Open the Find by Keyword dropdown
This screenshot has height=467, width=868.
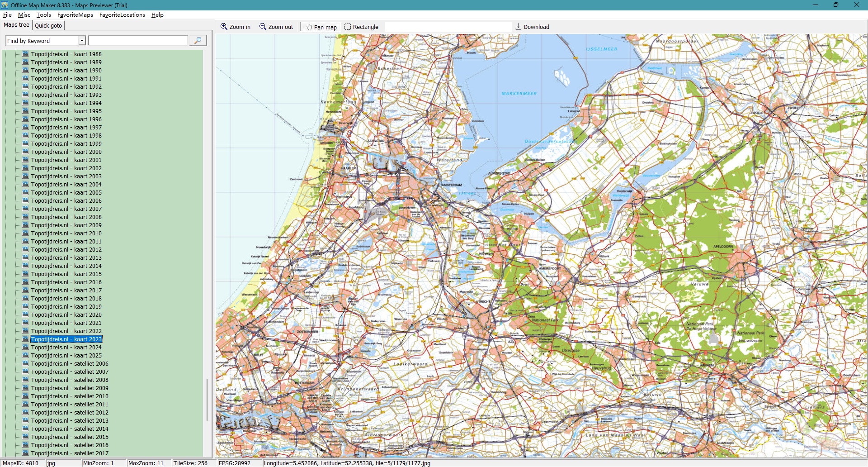tap(82, 41)
